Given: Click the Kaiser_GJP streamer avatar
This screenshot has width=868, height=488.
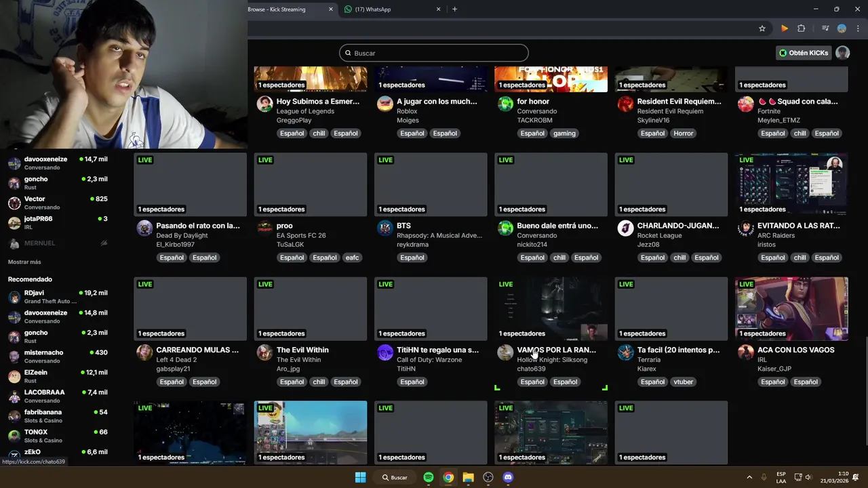Looking at the screenshot, I should pos(746,352).
